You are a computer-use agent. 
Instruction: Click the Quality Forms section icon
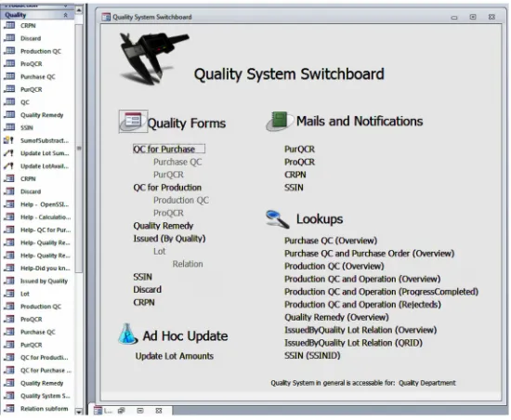tap(132, 121)
